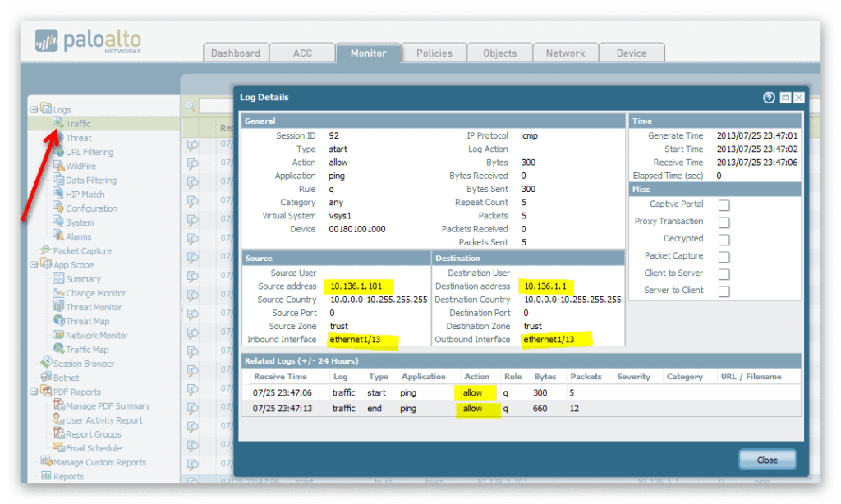Tick the Client to Server checkbox
841x504 pixels.
pyautogui.click(x=724, y=274)
